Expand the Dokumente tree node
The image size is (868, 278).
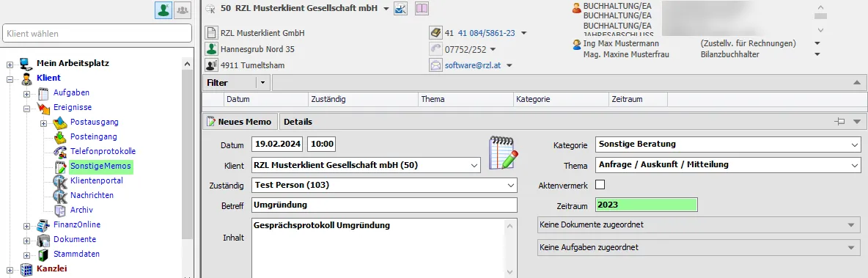pos(26,240)
